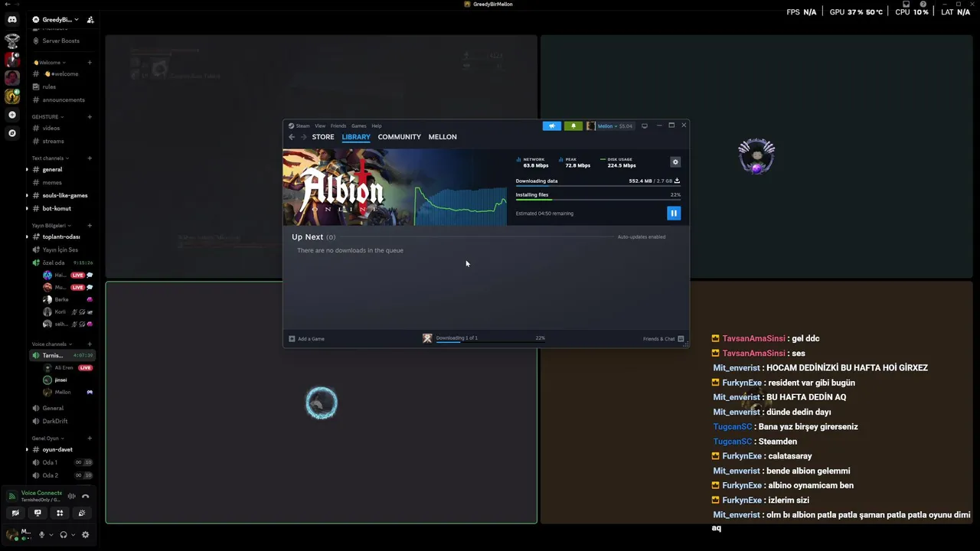Create channel in Text channels category

tap(90, 158)
